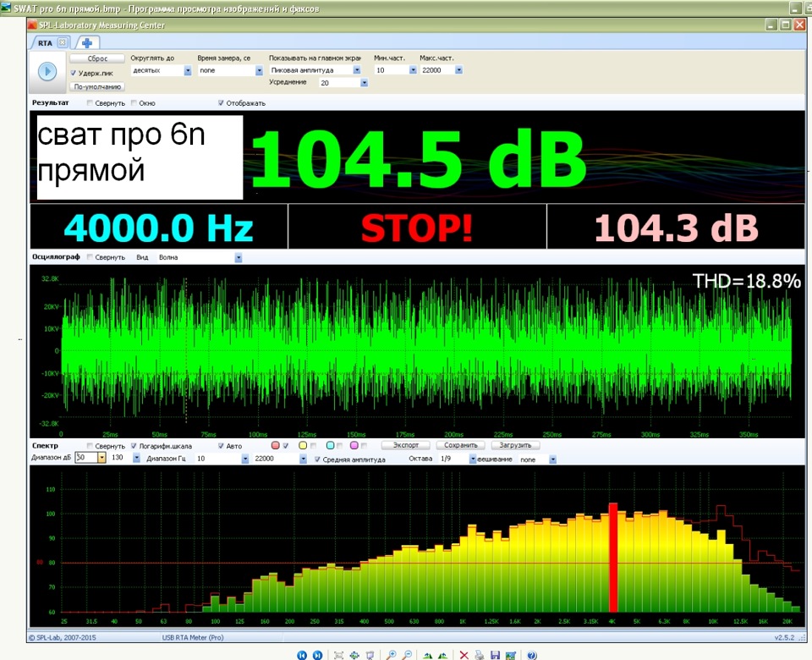Open Диапазон дБ lower value dropdown (50)
The height and width of the screenshot is (660, 812).
(101, 458)
